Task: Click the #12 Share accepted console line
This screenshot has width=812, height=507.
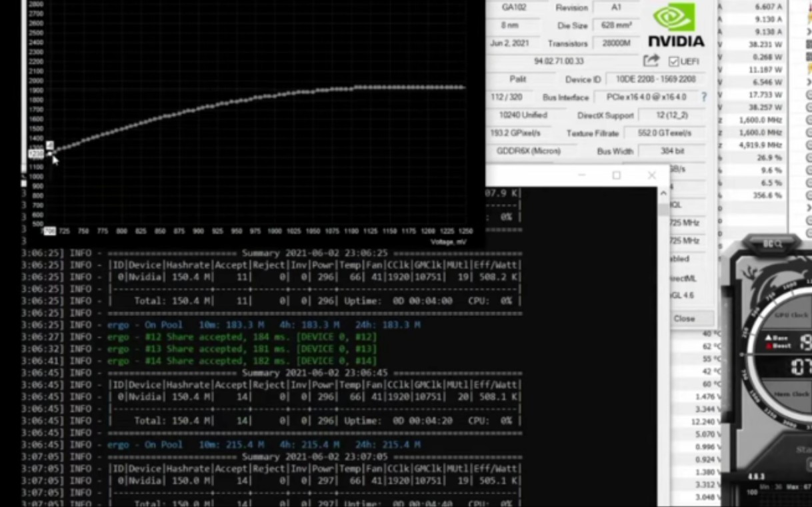Action: (x=242, y=336)
